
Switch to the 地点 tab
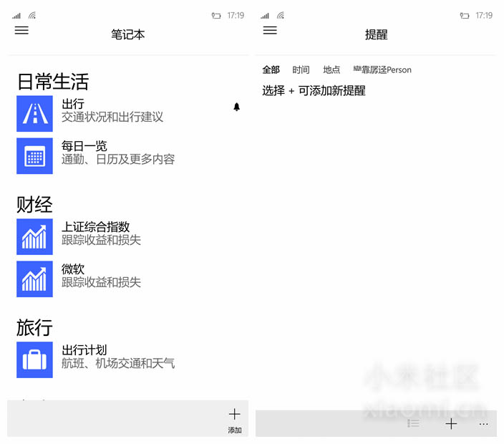pyautogui.click(x=331, y=69)
